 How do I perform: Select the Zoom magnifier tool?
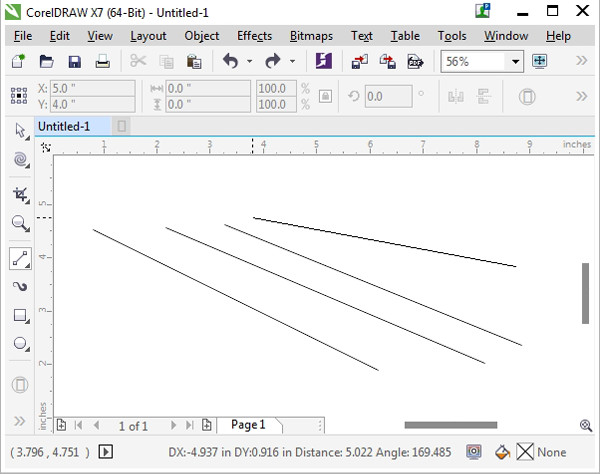[21, 223]
